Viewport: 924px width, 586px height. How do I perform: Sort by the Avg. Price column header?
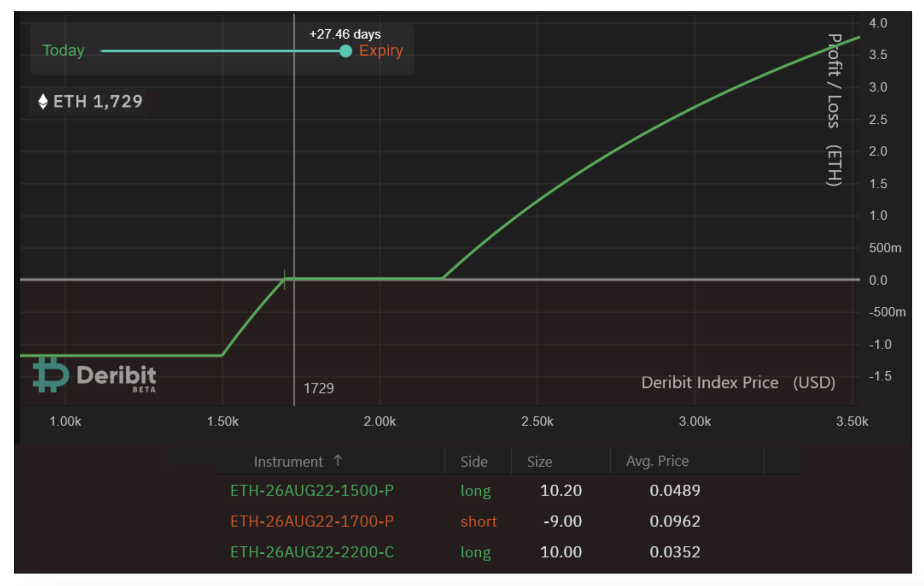[x=657, y=461]
